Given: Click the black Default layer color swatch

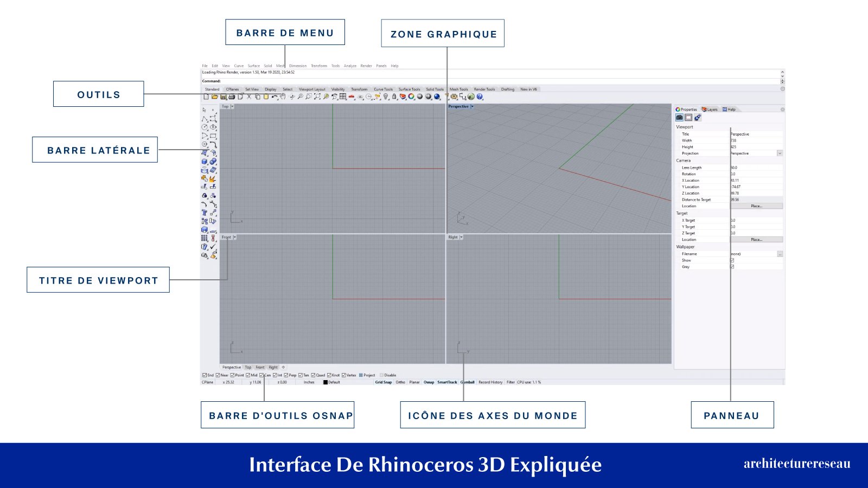Looking at the screenshot, I should pyautogui.click(x=325, y=382).
